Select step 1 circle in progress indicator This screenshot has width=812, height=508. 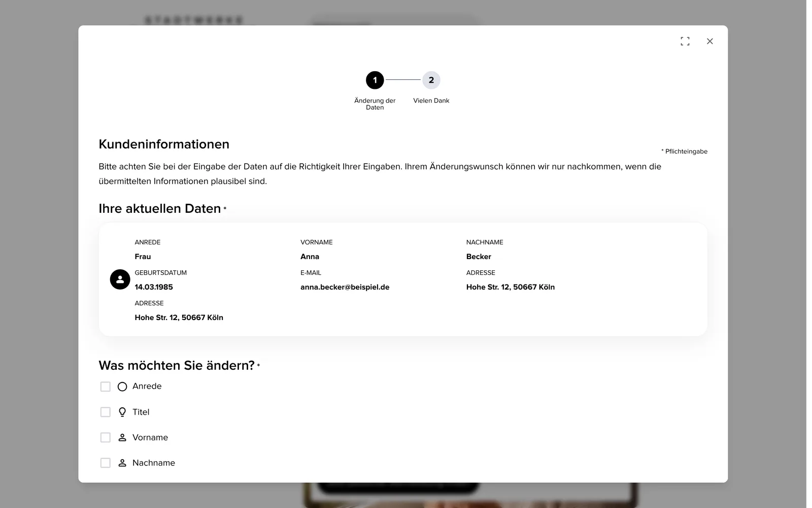375,80
